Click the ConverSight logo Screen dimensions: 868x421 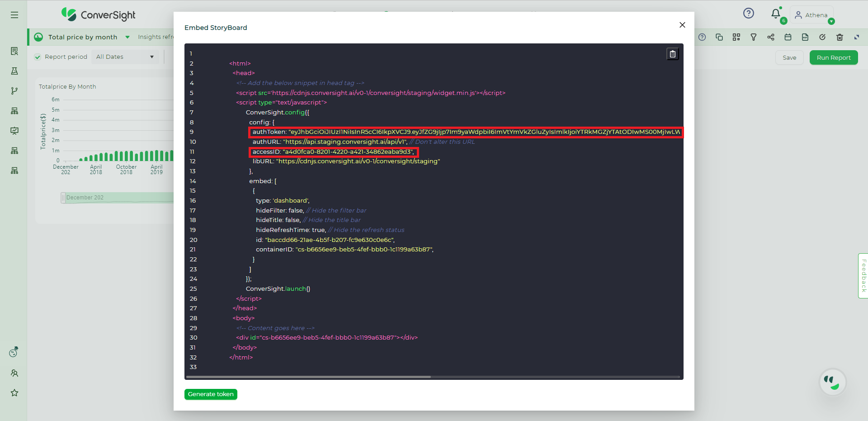pyautogui.click(x=99, y=15)
